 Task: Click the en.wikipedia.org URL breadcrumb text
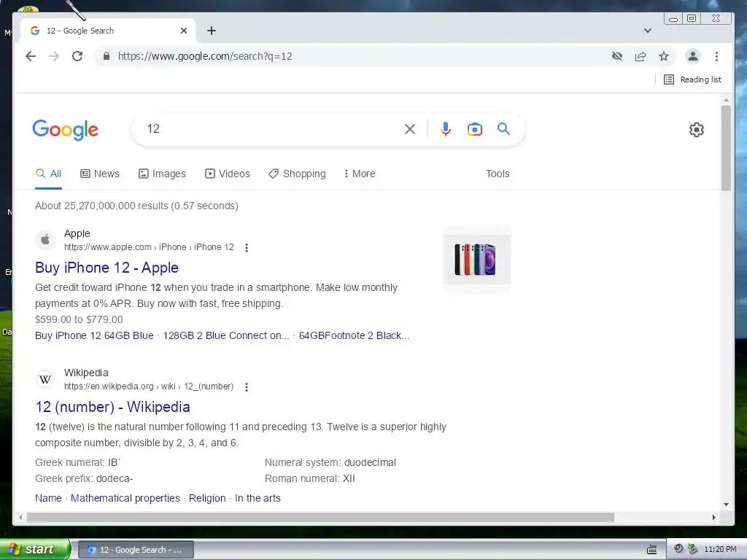pyautogui.click(x=149, y=386)
